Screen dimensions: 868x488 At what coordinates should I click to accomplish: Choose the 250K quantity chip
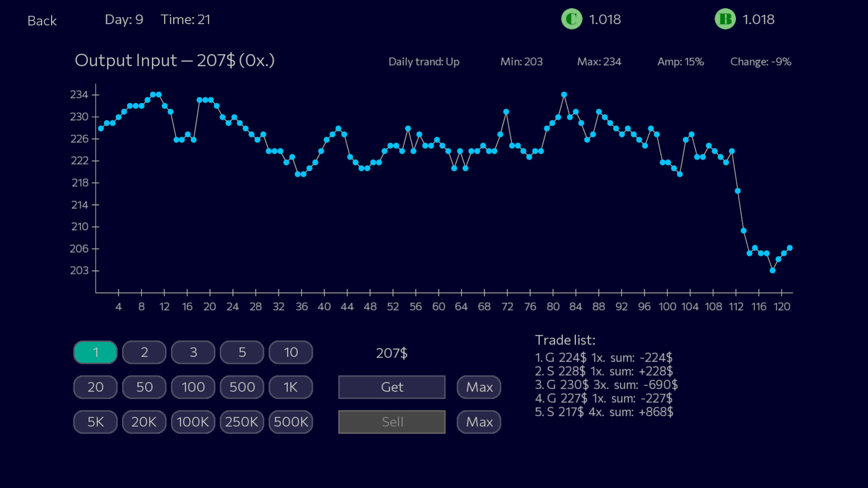241,422
